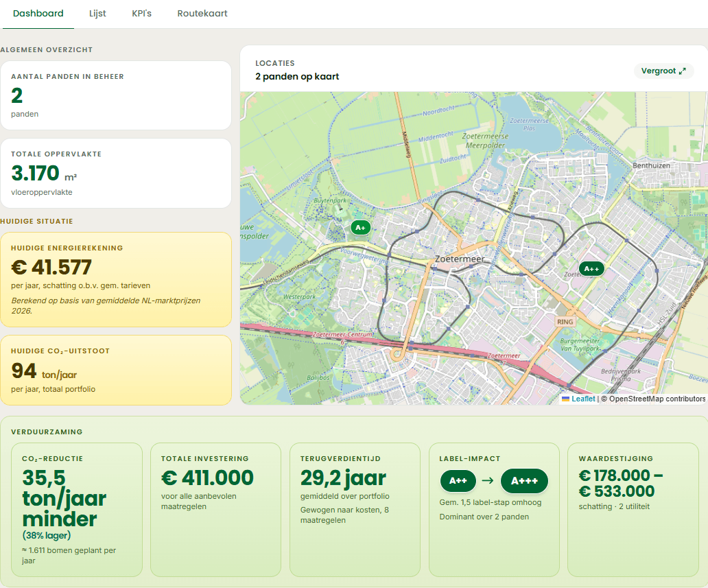Select the A+ map marker
The width and height of the screenshot is (708, 588).
[360, 228]
